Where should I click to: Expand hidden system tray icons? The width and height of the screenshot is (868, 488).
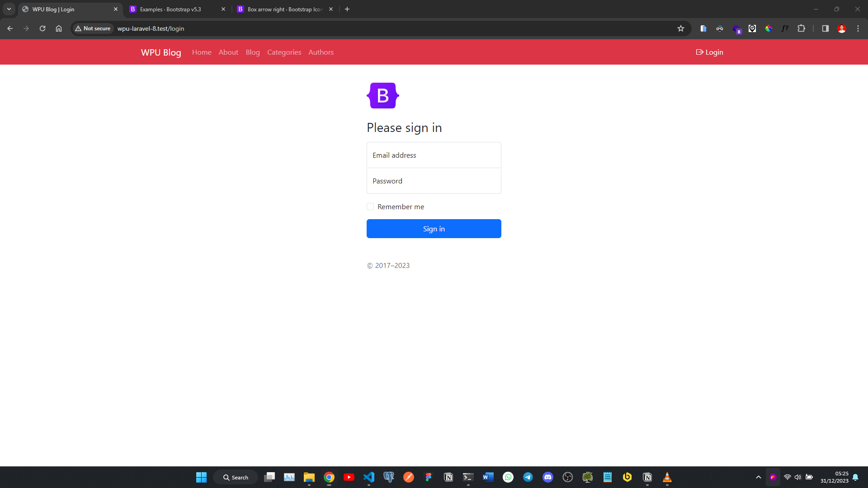759,477
